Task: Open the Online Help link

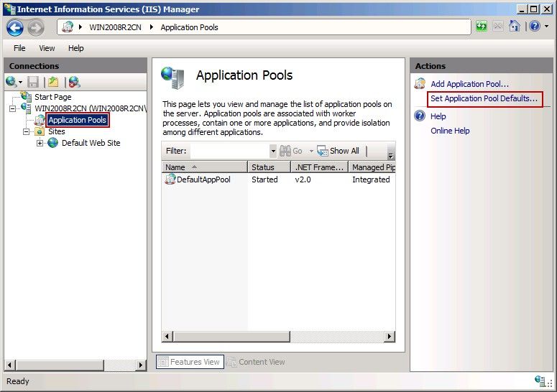Action: pyautogui.click(x=450, y=131)
